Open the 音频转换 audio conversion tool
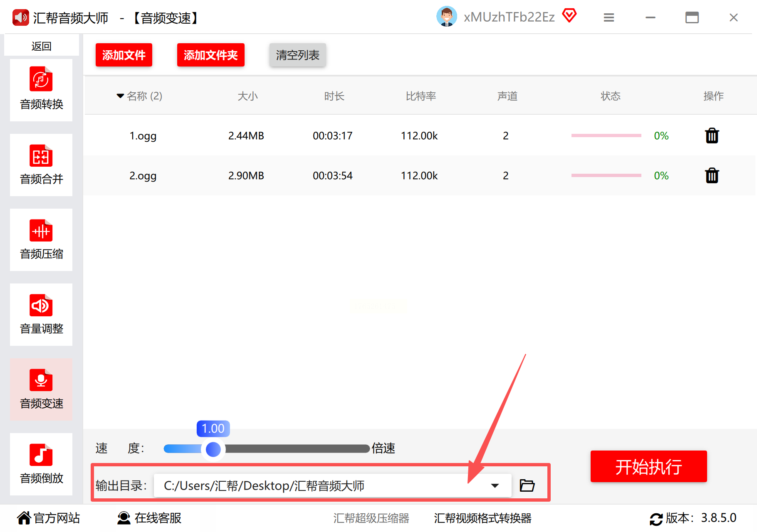The height and width of the screenshot is (532, 757). point(41,90)
